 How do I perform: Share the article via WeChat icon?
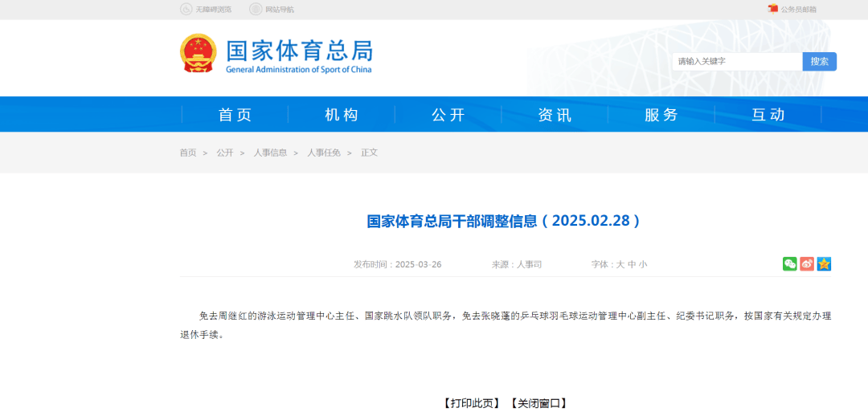pos(790,264)
